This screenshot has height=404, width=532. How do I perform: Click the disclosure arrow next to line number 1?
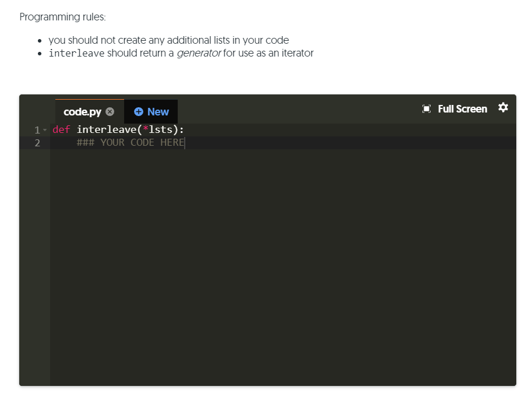point(45,129)
